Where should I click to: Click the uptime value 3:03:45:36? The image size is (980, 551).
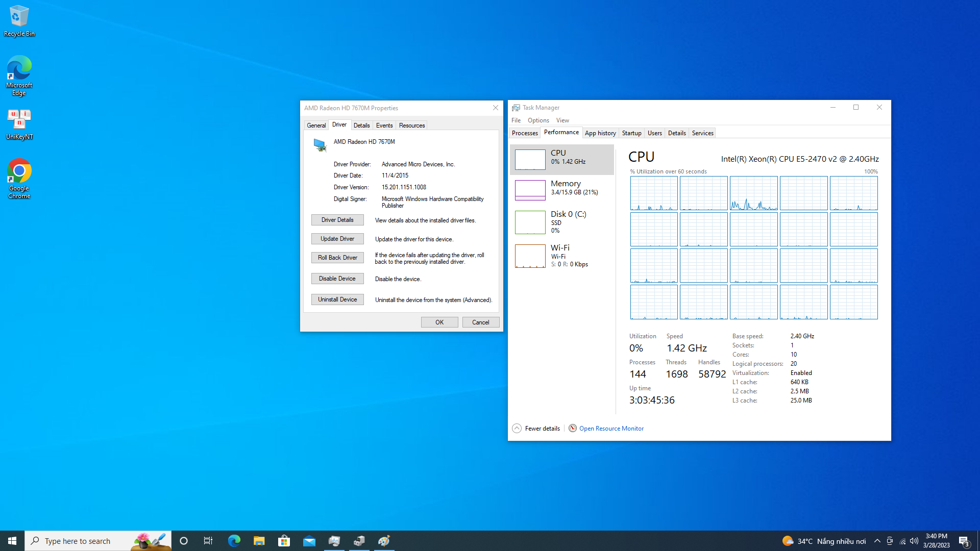coord(652,400)
